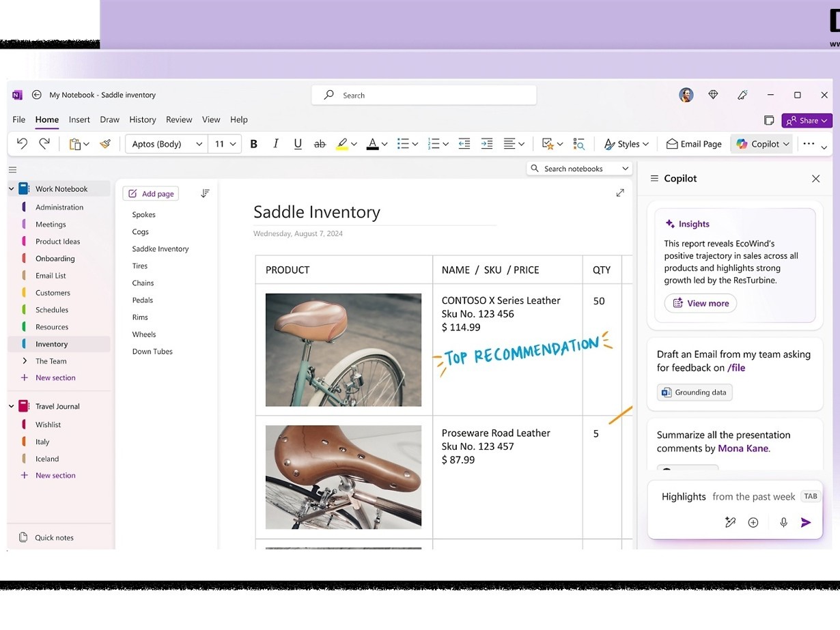
Task: Collapse the Work Notebook tree
Action: click(12, 189)
